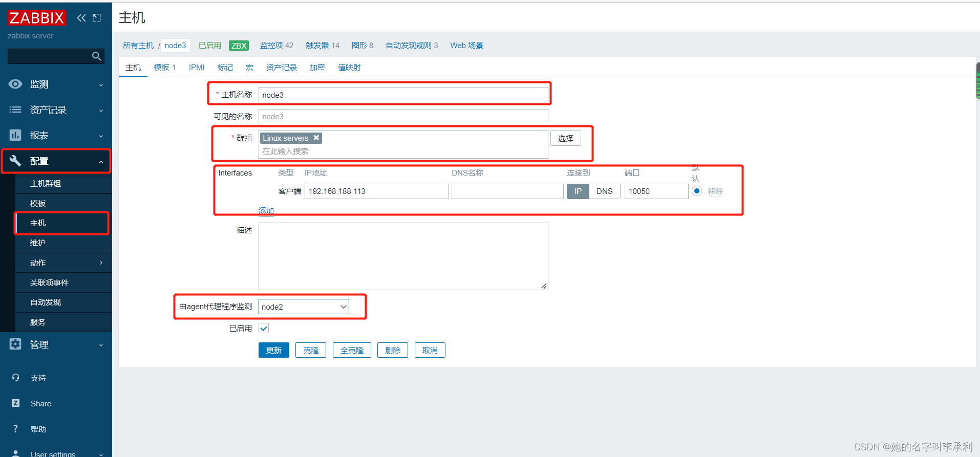980x457 pixels.
Task: Switch to the 资产记录 tab
Action: coord(281,68)
